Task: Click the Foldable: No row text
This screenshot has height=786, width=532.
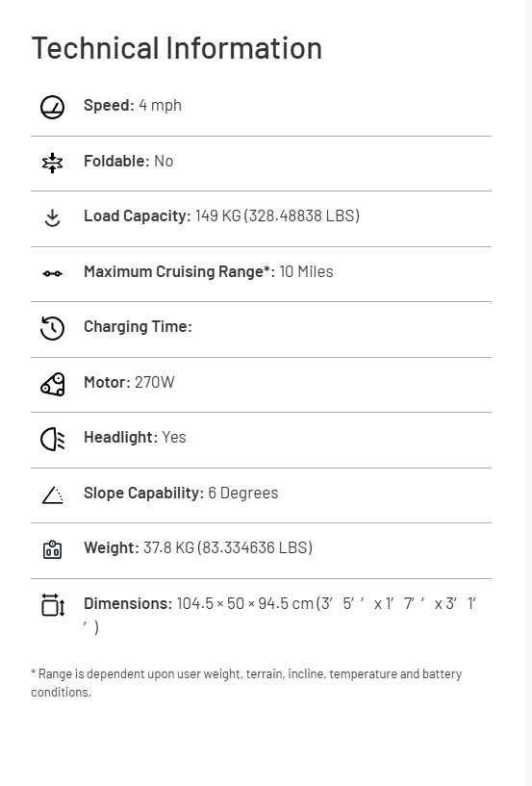Action: click(128, 161)
